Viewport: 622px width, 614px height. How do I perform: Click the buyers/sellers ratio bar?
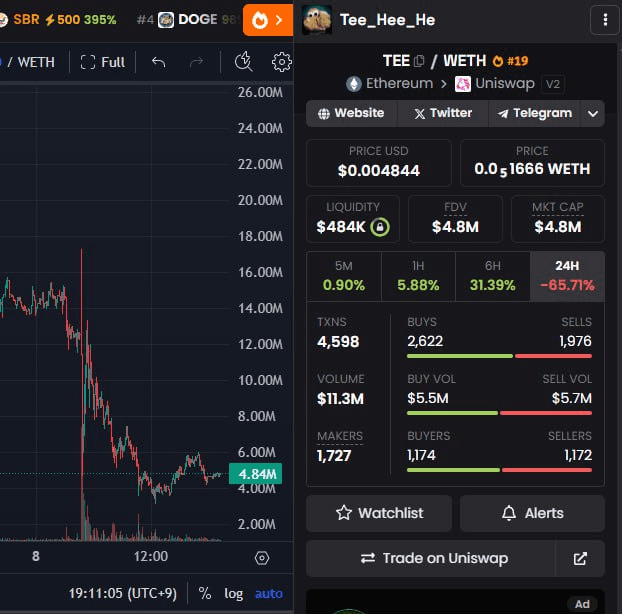tap(499, 470)
